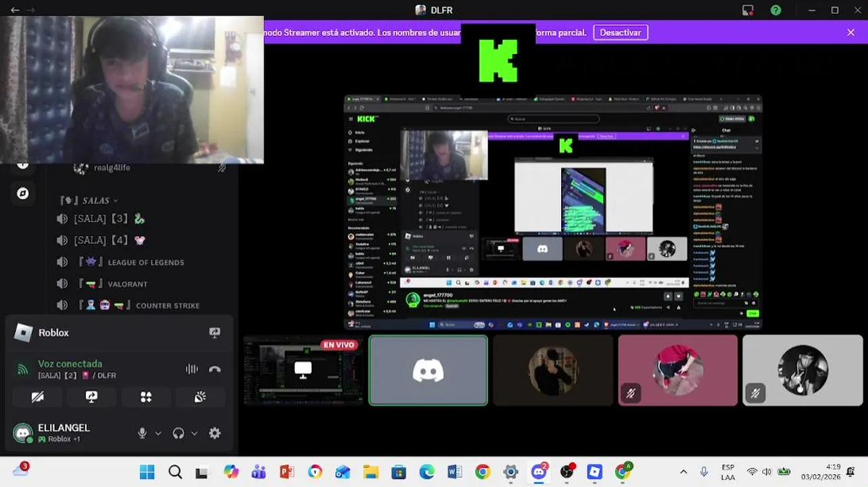Select the EN VIVO stream thumbnail

tap(303, 371)
